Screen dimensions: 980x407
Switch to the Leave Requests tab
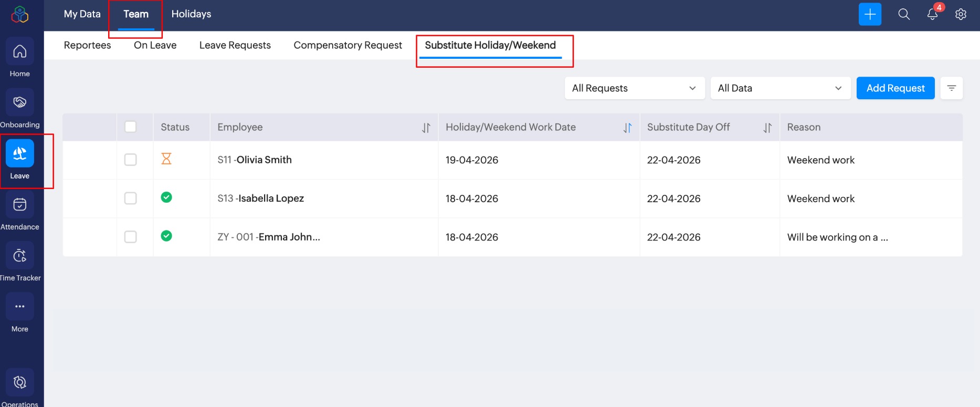coord(235,45)
